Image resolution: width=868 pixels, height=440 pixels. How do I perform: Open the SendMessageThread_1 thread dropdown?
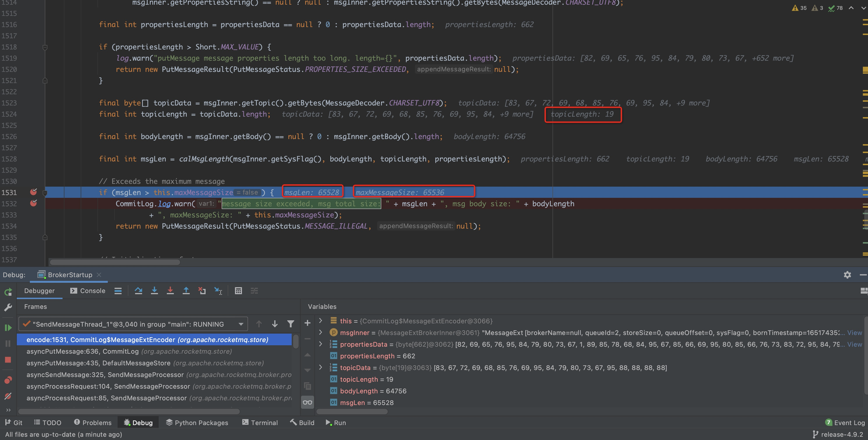pyautogui.click(x=241, y=324)
